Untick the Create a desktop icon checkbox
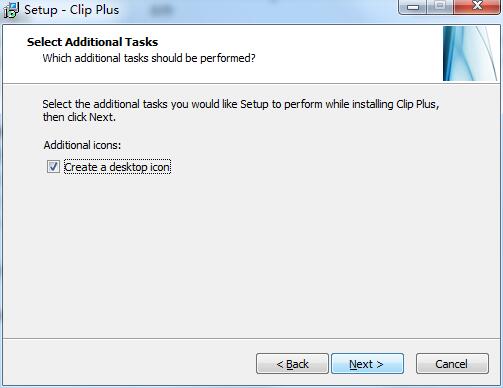 pos(53,167)
